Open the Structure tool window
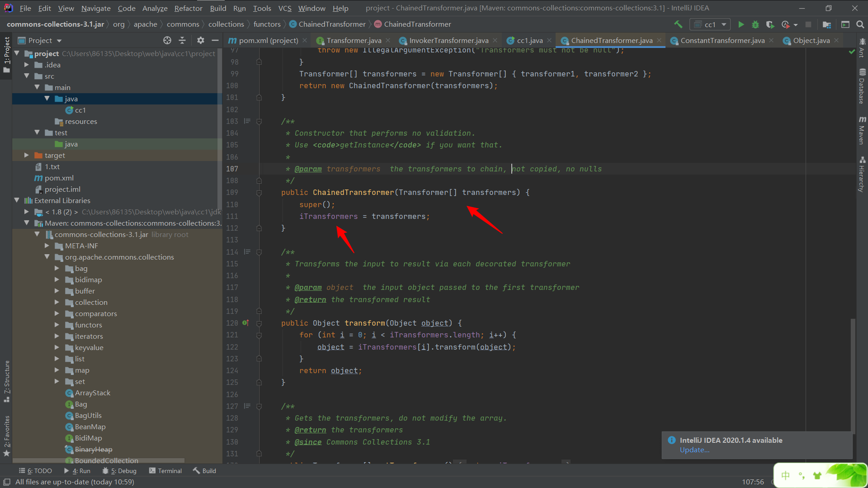The height and width of the screenshot is (488, 868). coord(7,381)
